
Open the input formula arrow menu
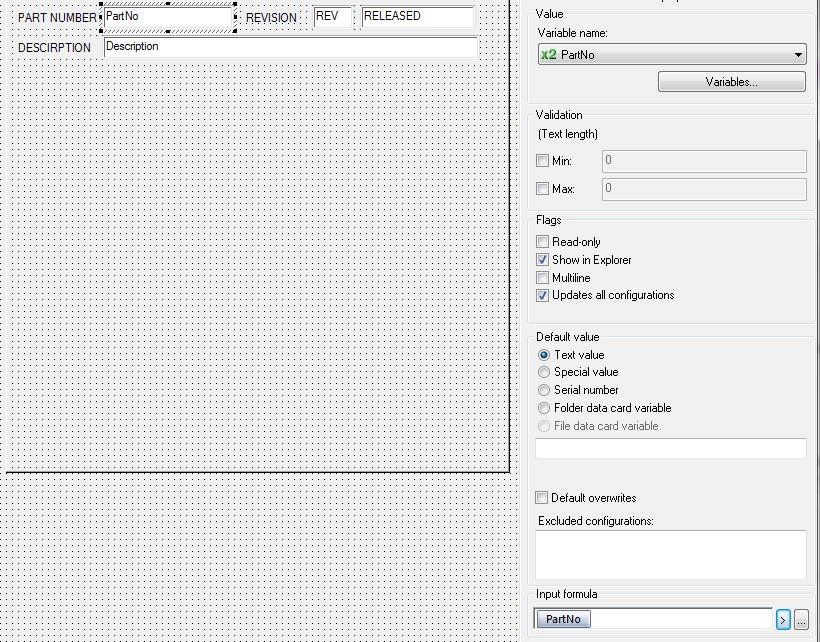[783, 620]
